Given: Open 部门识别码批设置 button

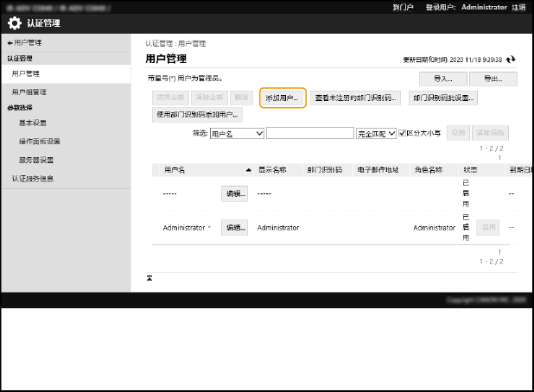Looking at the screenshot, I should pos(442,98).
